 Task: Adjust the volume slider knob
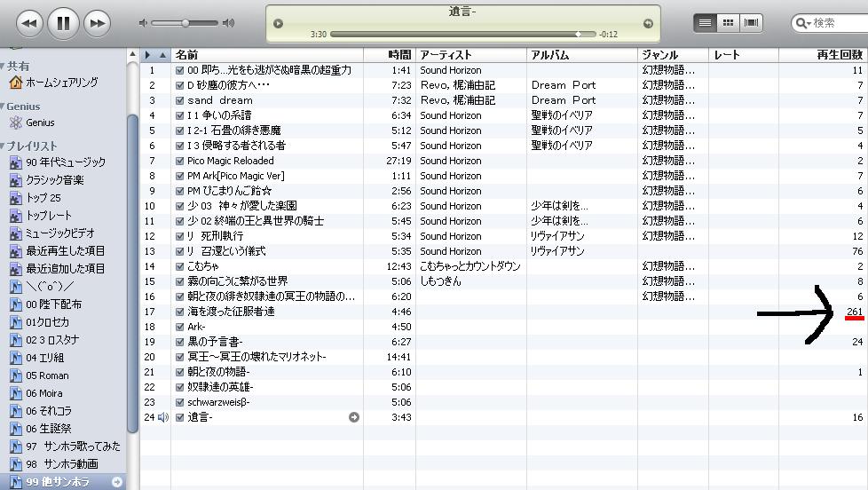[x=185, y=23]
